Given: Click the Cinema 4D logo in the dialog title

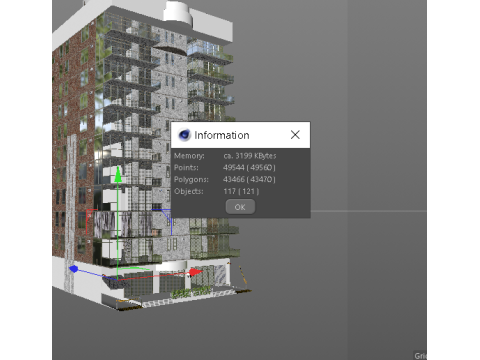Looking at the screenshot, I should click(184, 135).
